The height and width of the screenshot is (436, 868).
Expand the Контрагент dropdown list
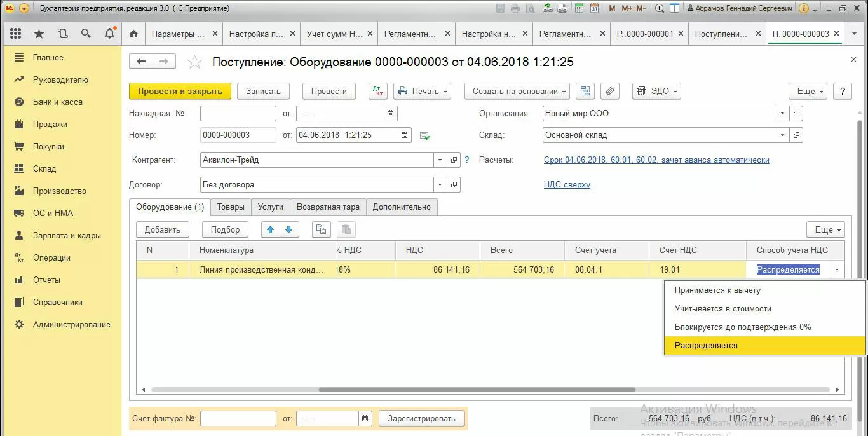click(440, 160)
